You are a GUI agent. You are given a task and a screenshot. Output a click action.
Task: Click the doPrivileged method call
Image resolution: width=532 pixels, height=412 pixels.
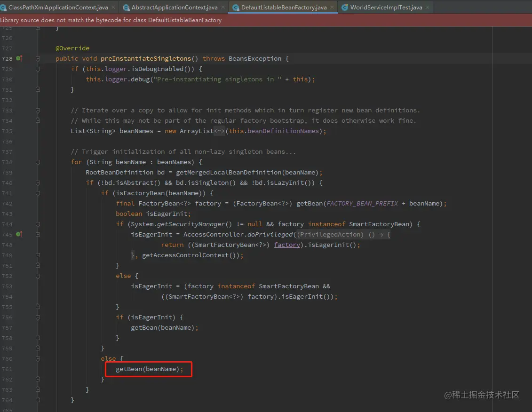click(270, 235)
